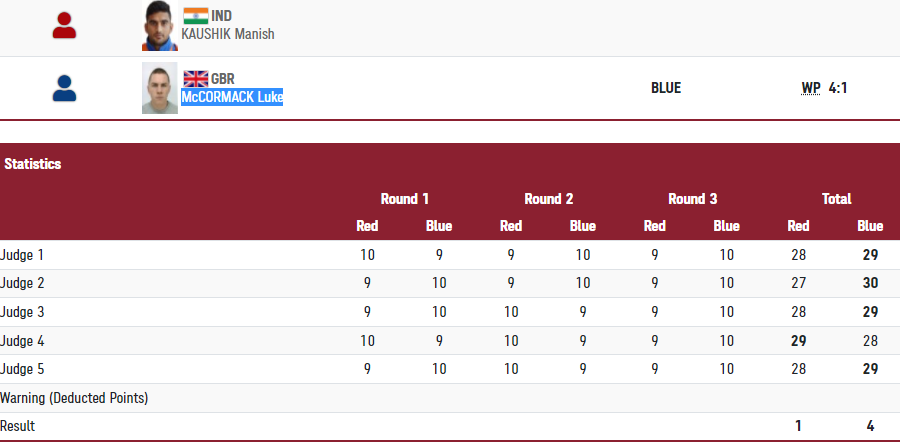Select the Round 1 column header
This screenshot has height=442, width=900.
[x=405, y=199]
